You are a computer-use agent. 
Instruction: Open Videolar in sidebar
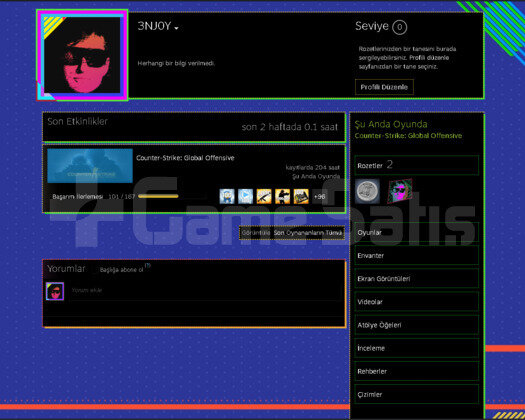point(416,302)
